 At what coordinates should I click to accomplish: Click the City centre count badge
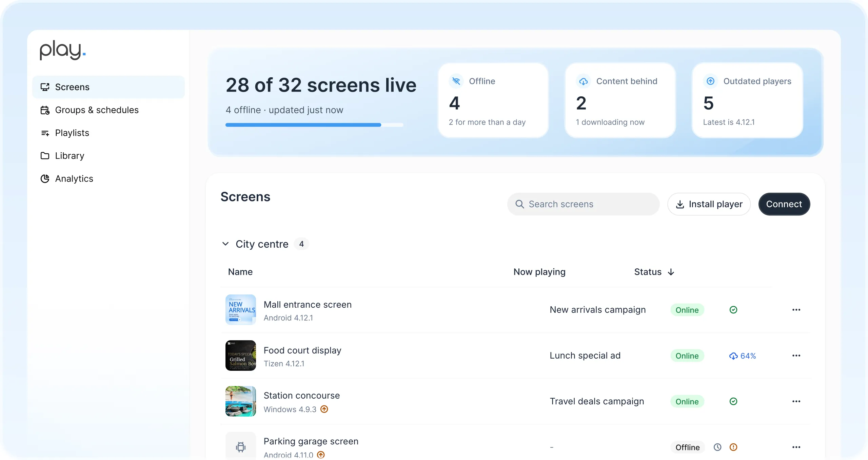[301, 244]
